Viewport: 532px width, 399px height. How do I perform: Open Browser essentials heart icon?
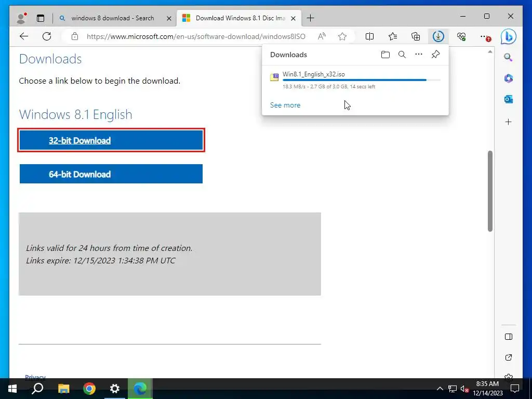tap(461, 36)
